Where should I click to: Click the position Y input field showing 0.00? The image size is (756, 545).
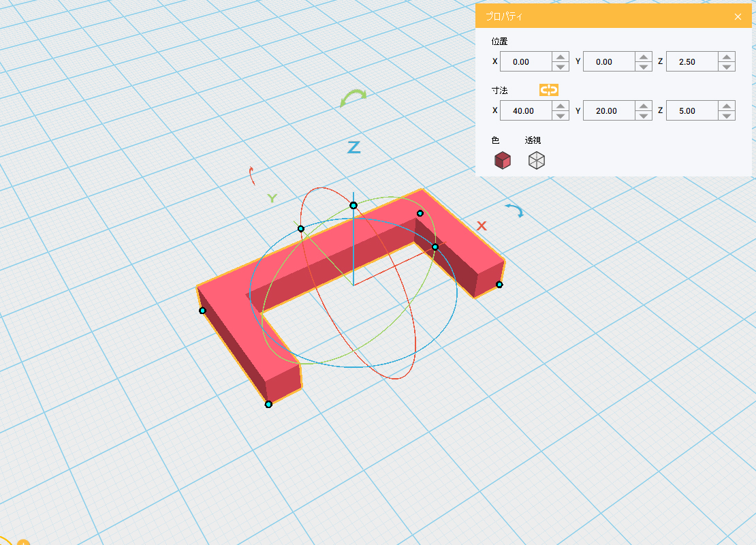tap(608, 62)
